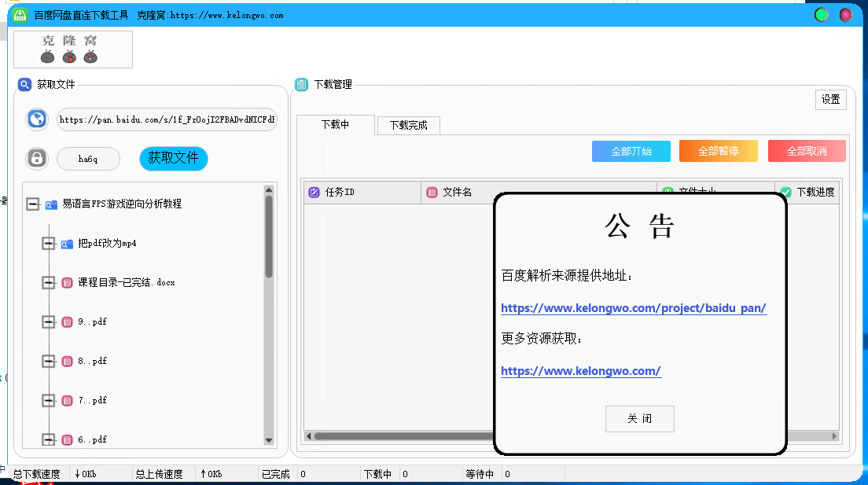Click the red circle window button
Image resolution: width=868 pixels, height=485 pixels.
(x=846, y=15)
